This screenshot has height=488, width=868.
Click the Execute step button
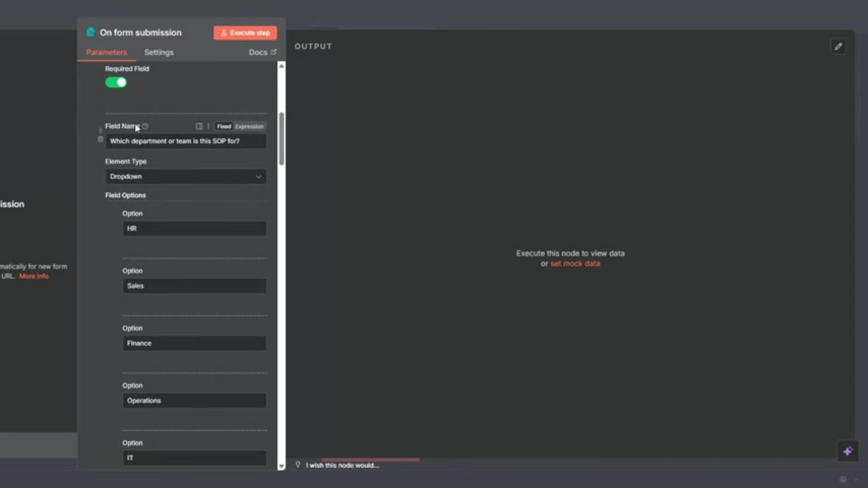244,32
